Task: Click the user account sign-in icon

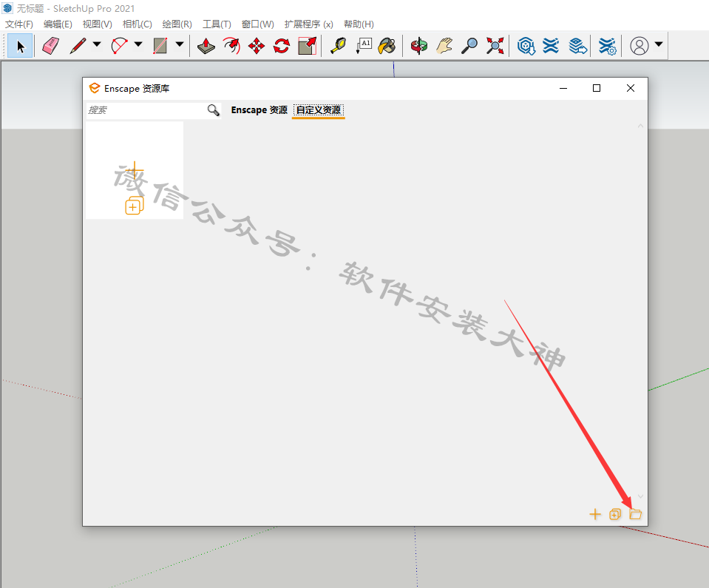Action: click(x=640, y=46)
